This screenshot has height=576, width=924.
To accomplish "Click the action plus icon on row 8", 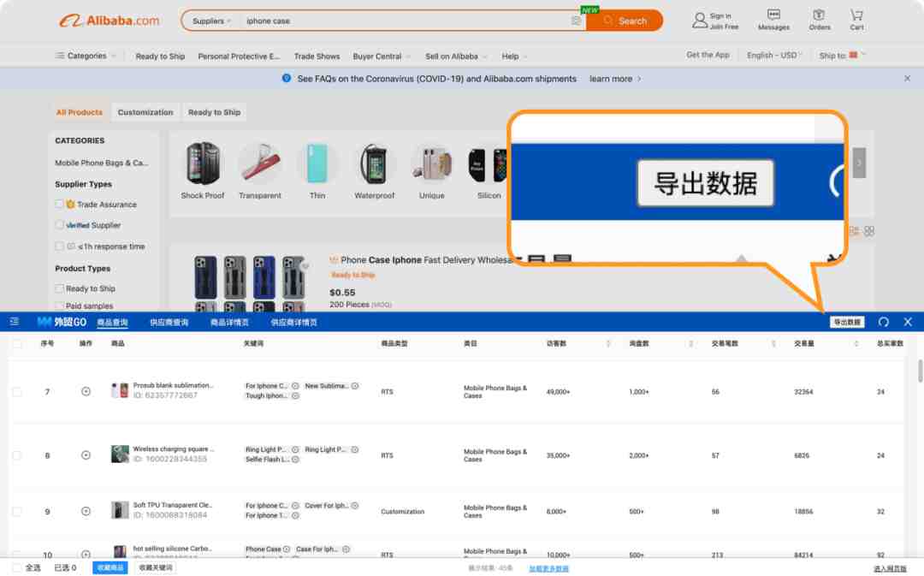I will 86,455.
